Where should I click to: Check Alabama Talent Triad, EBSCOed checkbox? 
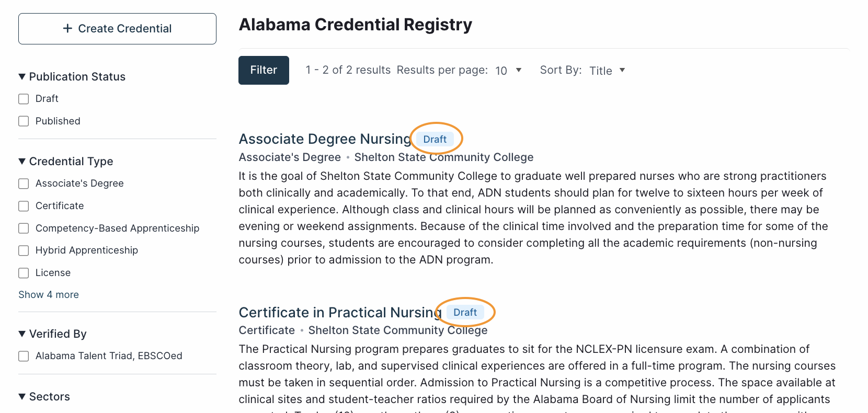pyautogui.click(x=24, y=356)
